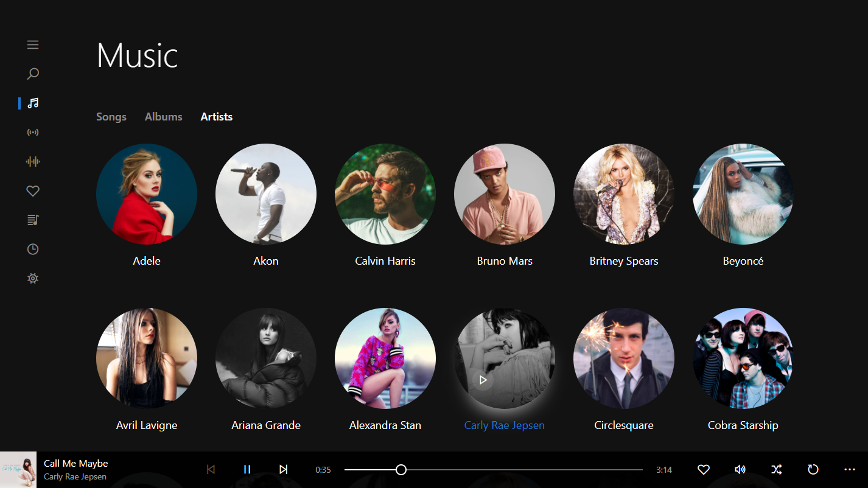Viewport: 868px width, 488px height.
Task: Skip to the next track
Action: point(284,469)
